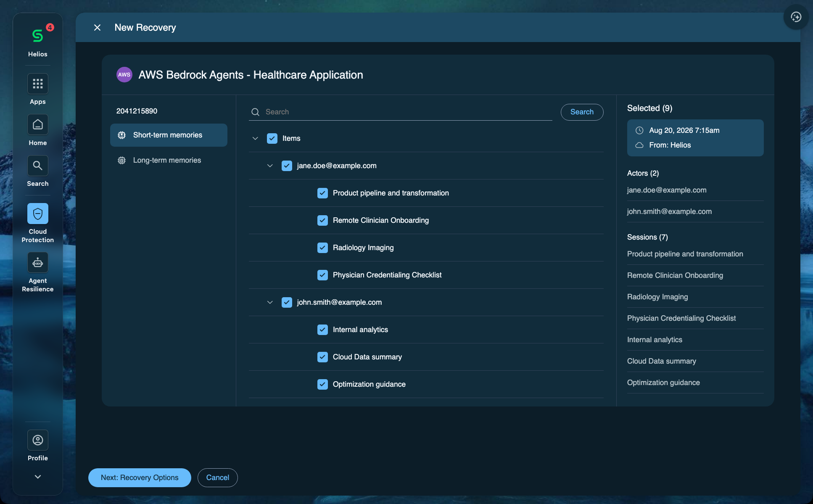Close the New Recovery dialog
The height and width of the screenshot is (504, 813).
click(x=97, y=27)
